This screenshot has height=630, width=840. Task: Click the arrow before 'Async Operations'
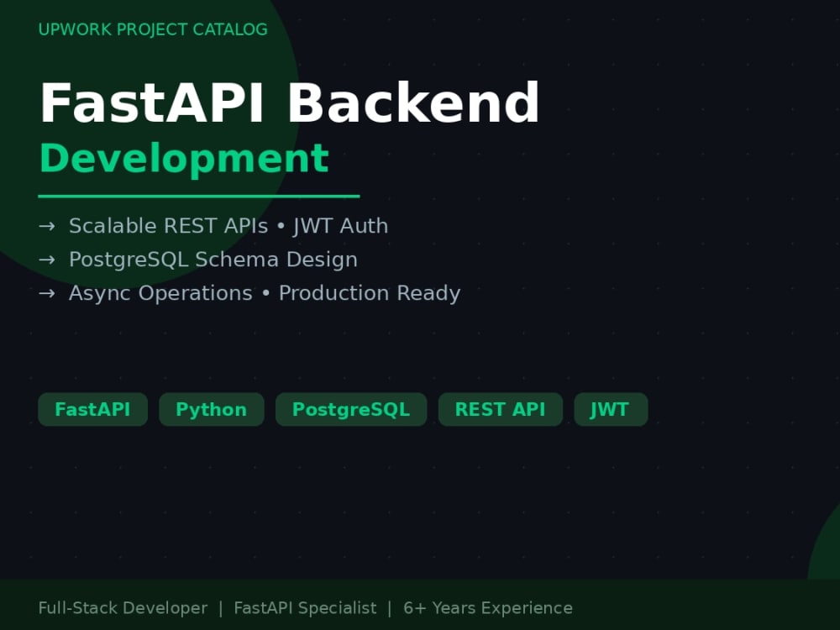point(46,293)
